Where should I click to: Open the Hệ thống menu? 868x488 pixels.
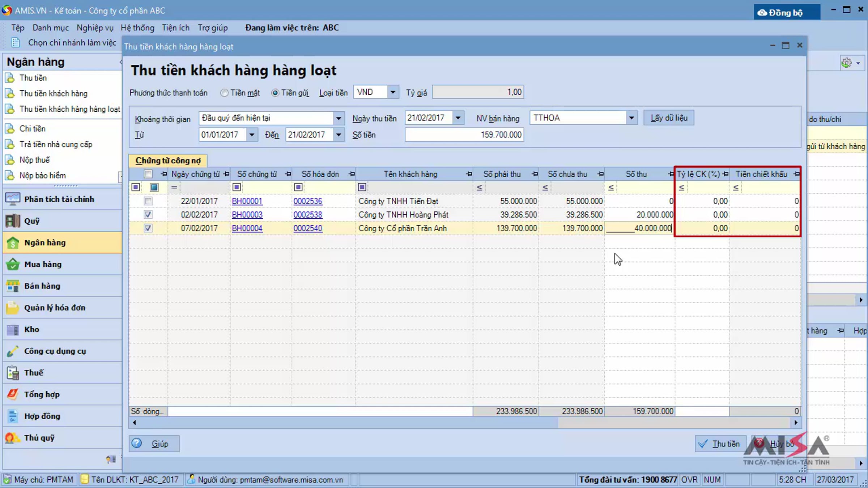[x=137, y=28]
